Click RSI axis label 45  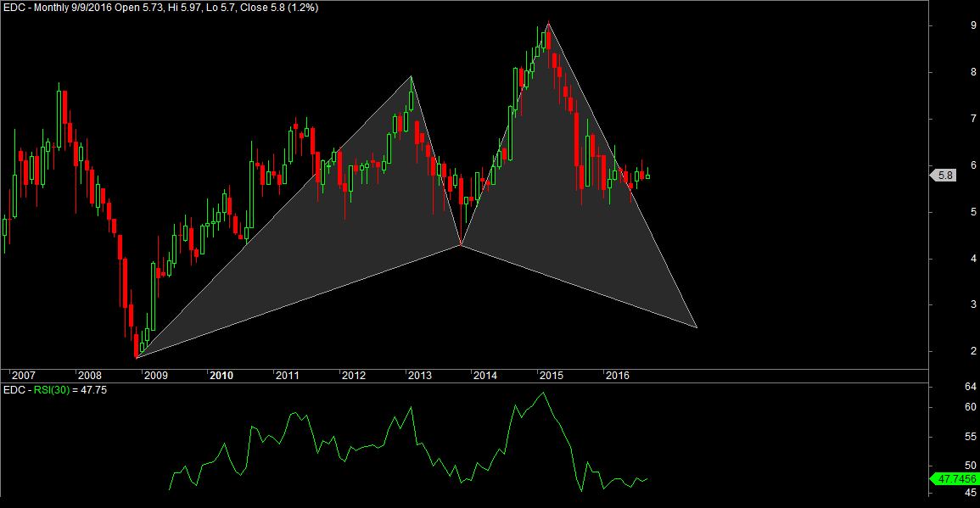tap(971, 494)
